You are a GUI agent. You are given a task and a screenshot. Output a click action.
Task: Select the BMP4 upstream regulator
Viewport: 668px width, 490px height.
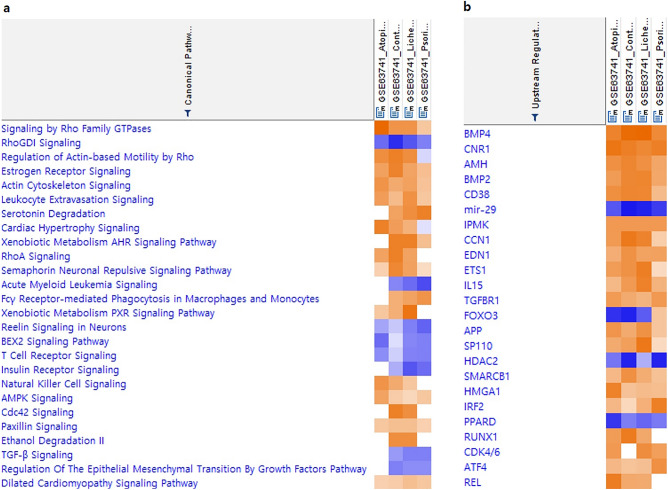pyautogui.click(x=477, y=134)
